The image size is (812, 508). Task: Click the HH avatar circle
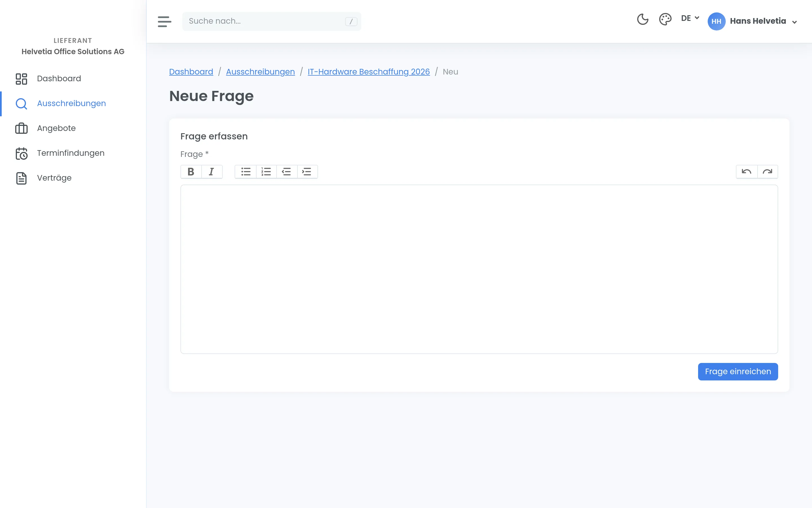point(716,21)
